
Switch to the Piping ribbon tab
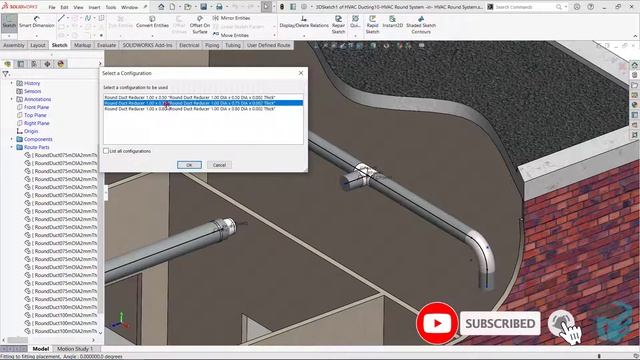[212, 45]
